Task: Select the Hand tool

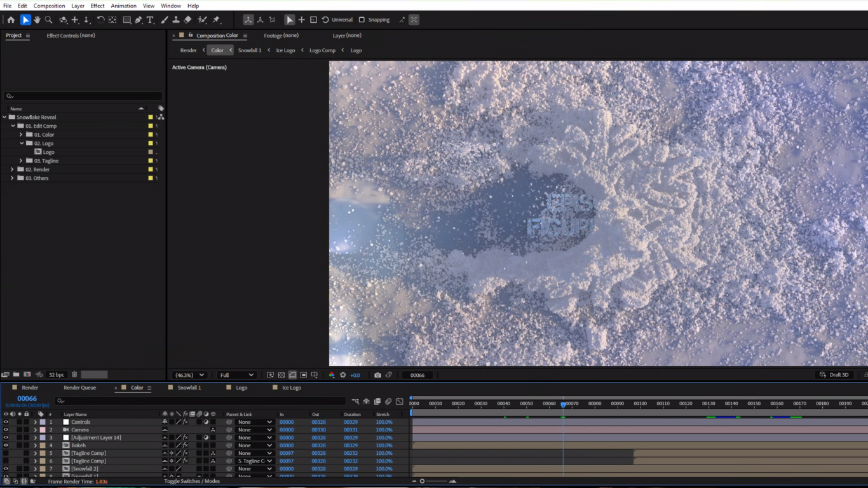Action: point(37,20)
